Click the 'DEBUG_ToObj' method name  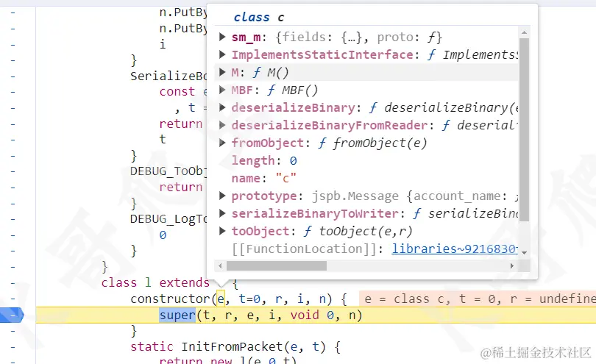coord(168,171)
